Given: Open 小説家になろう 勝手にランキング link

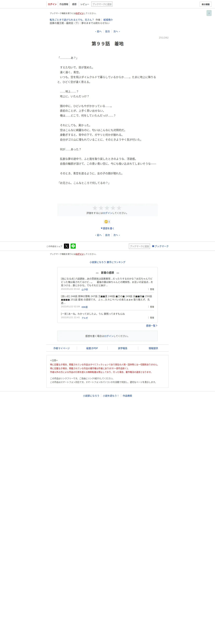Looking at the screenshot, I should click(x=107, y=262).
